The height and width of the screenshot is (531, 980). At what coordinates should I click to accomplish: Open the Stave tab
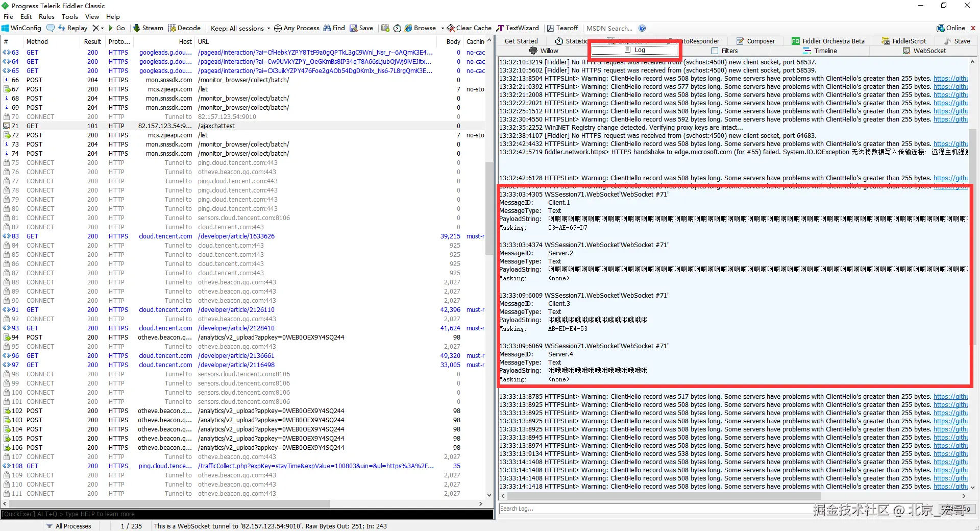coord(957,41)
